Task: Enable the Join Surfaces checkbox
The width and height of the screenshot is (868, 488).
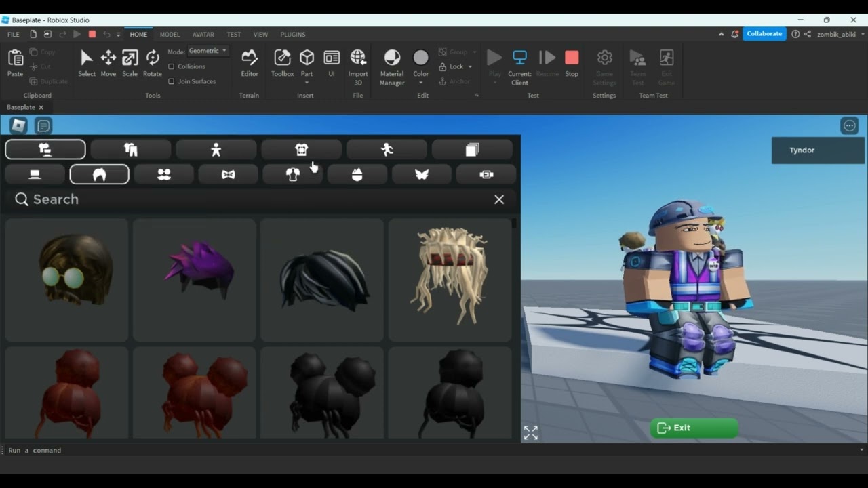Action: click(172, 81)
